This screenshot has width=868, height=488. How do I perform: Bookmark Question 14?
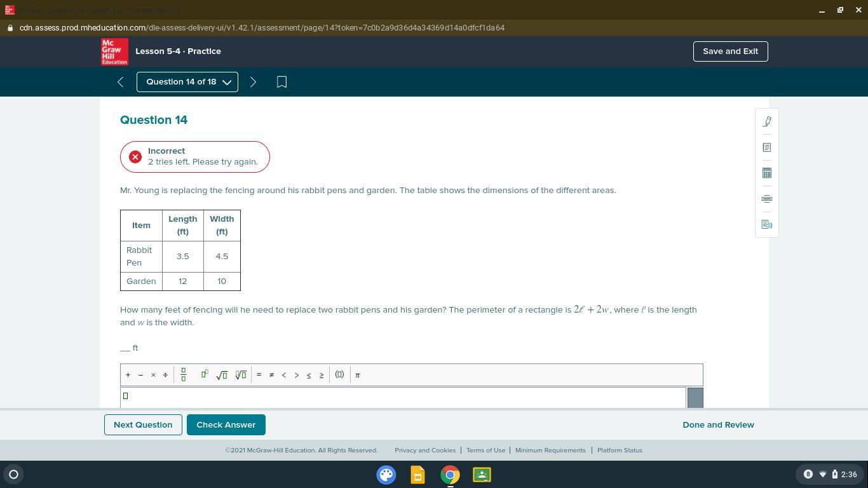pos(281,82)
